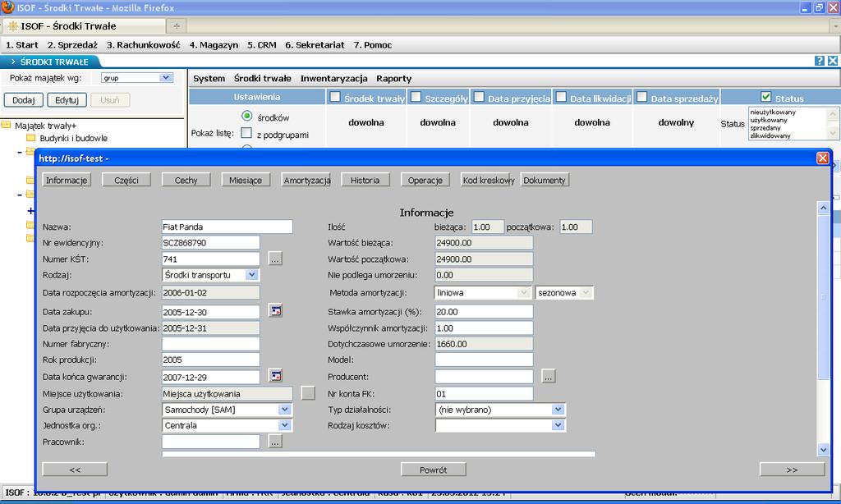Switch to the Miesiące tab
Viewport: 841px width, 504px height.
(x=245, y=180)
